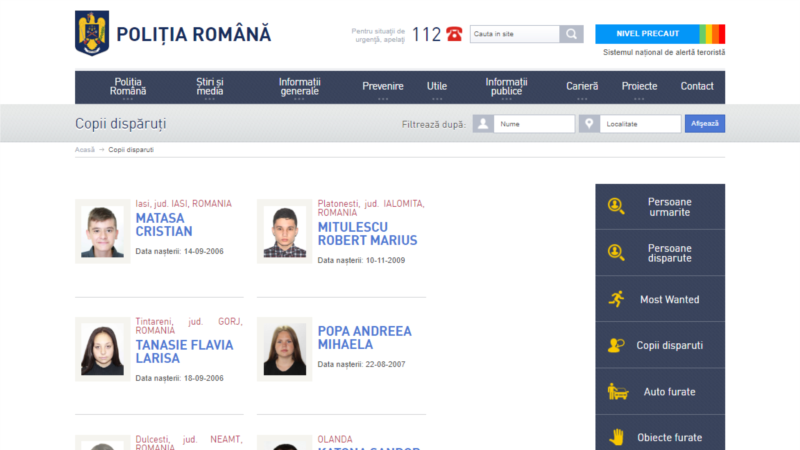The width and height of the screenshot is (800, 450).
Task: Click the 'Dulcesti, jud. NEAMT' location text
Action: [189, 443]
